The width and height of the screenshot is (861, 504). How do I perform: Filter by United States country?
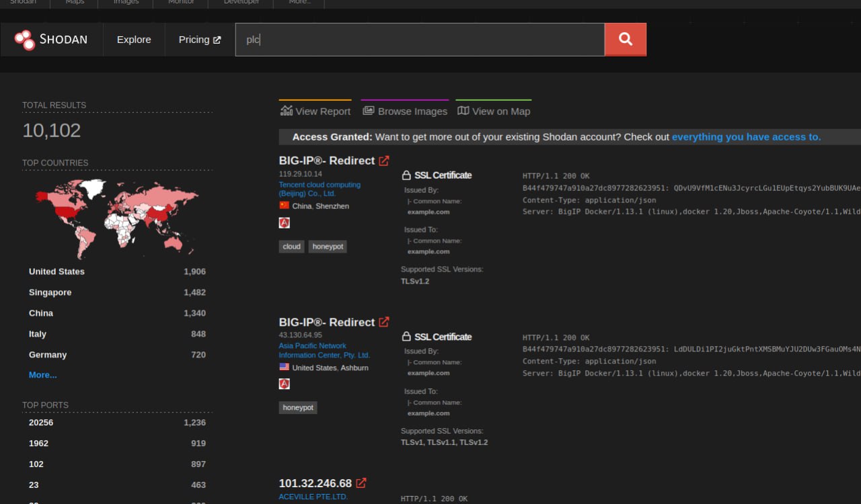(57, 271)
